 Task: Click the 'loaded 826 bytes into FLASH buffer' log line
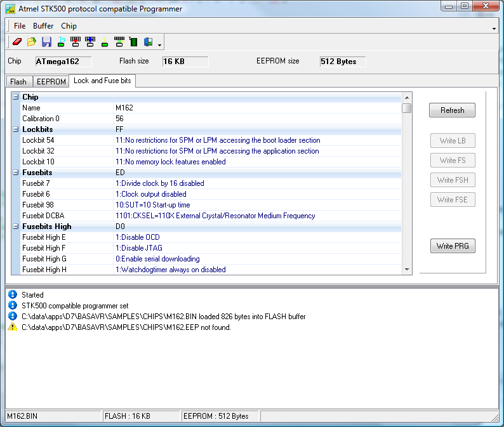[163, 316]
